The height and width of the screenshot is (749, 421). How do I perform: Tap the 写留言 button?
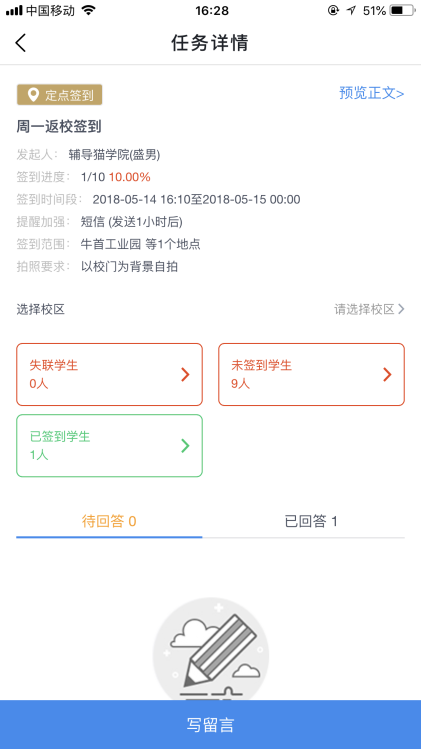210,725
